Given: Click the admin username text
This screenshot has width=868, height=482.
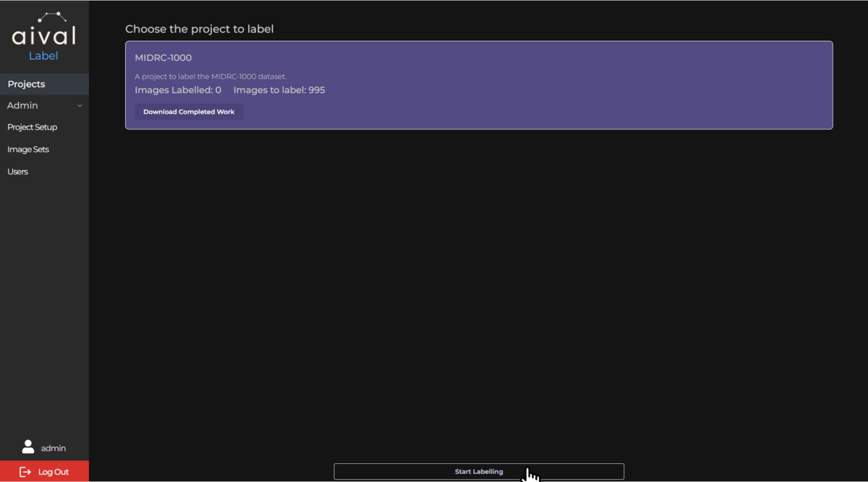Looking at the screenshot, I should click(54, 449).
